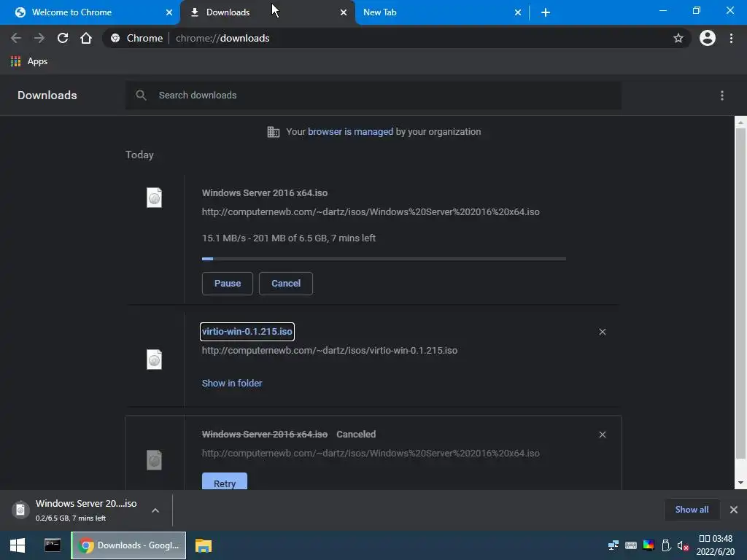The height and width of the screenshot is (560, 747).
Task: Click the managed organization building icon
Action: click(274, 132)
